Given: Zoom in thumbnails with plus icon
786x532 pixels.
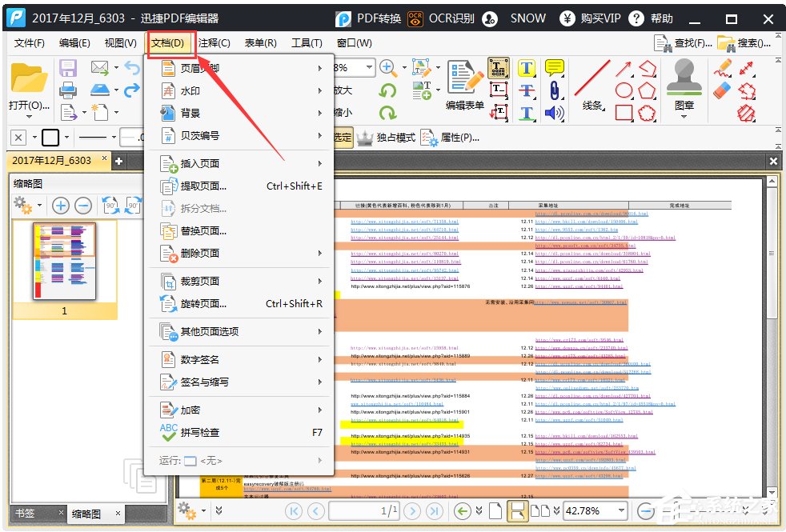Looking at the screenshot, I should 61,206.
